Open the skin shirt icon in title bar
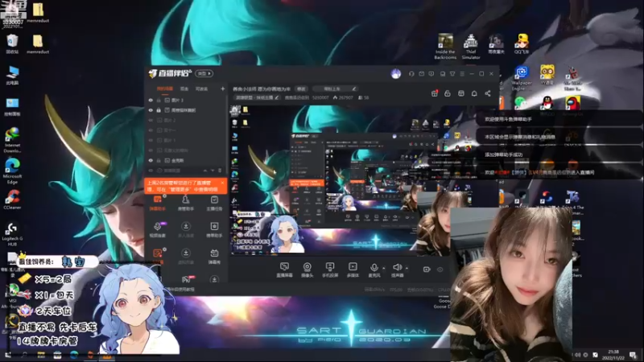This screenshot has height=362, width=644. tap(452, 74)
